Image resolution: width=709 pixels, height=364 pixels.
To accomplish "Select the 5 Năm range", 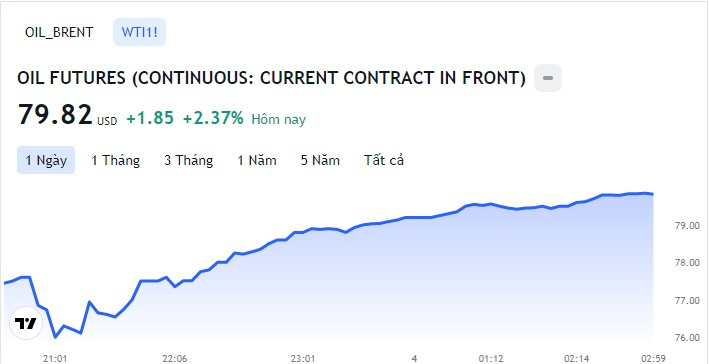I will pyautogui.click(x=320, y=160).
